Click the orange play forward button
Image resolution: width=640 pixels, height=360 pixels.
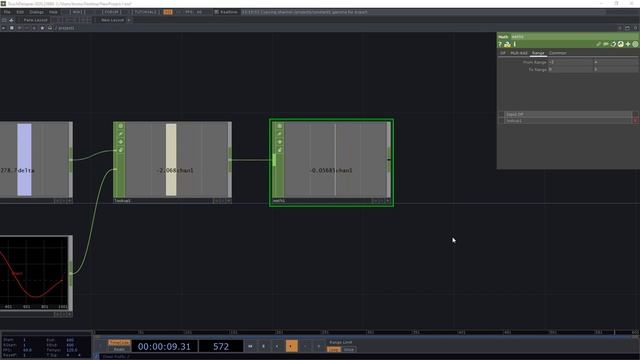coord(291,346)
